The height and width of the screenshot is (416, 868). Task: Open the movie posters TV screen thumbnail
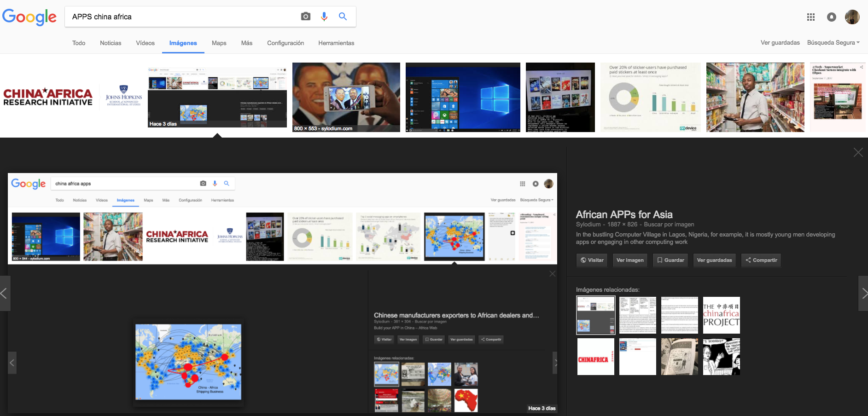pos(560,97)
